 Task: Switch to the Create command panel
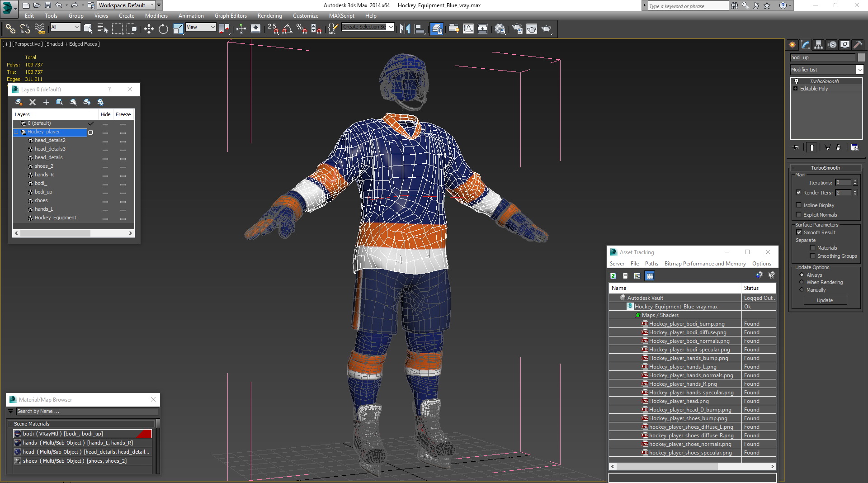click(793, 45)
